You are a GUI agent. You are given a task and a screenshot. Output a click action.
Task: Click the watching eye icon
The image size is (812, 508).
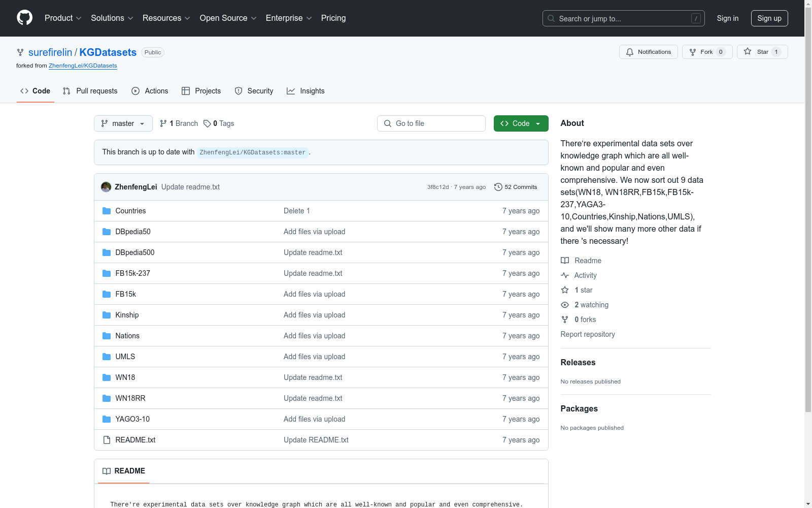tap(565, 305)
